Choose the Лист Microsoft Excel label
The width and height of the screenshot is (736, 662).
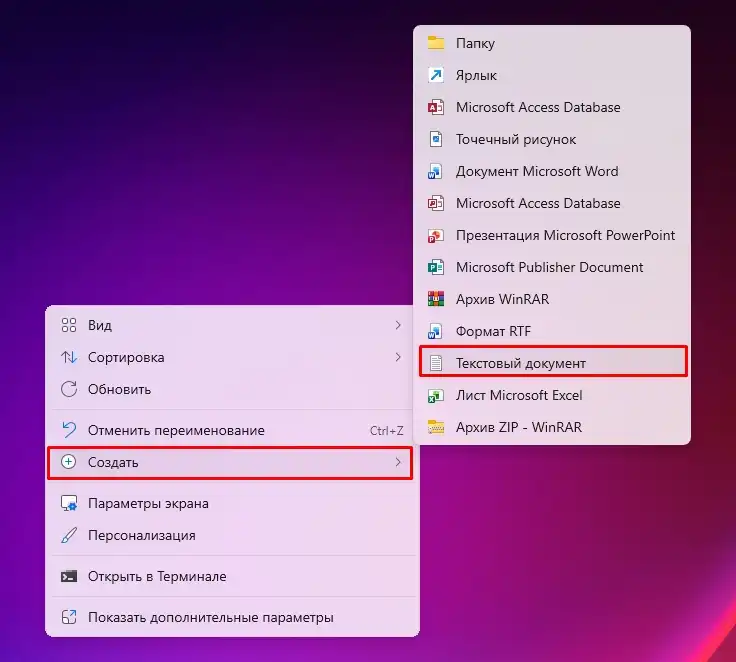(x=519, y=395)
